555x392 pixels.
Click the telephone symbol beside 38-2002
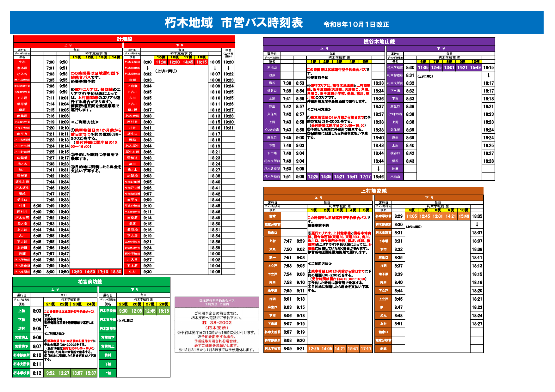pyautogui.click(x=204, y=323)
